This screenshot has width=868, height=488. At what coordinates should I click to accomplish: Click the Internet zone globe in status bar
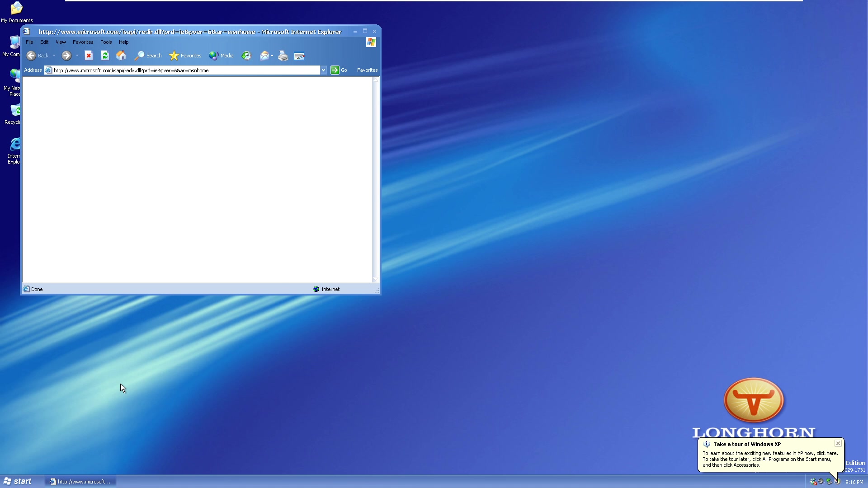click(316, 289)
